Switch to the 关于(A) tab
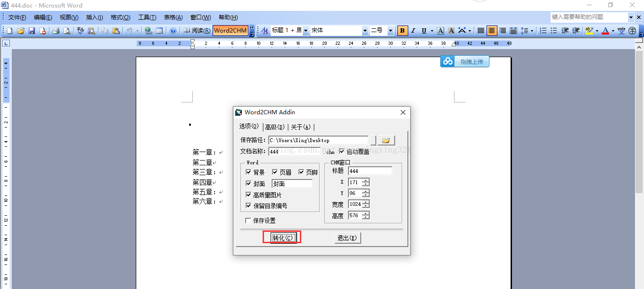 coord(300,127)
